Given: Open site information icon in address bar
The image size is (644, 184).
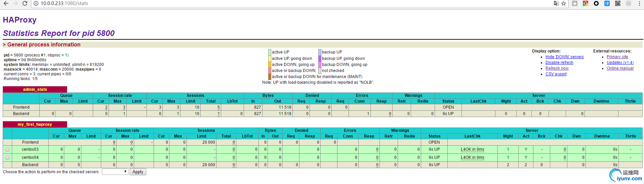Looking at the screenshot, I should pyautogui.click(x=36, y=3).
